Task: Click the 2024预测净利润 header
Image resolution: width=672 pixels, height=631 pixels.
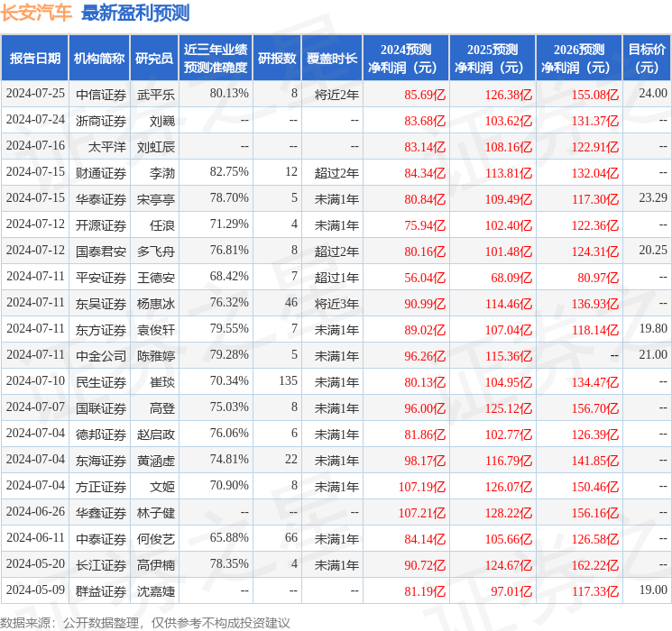Action: (406, 58)
